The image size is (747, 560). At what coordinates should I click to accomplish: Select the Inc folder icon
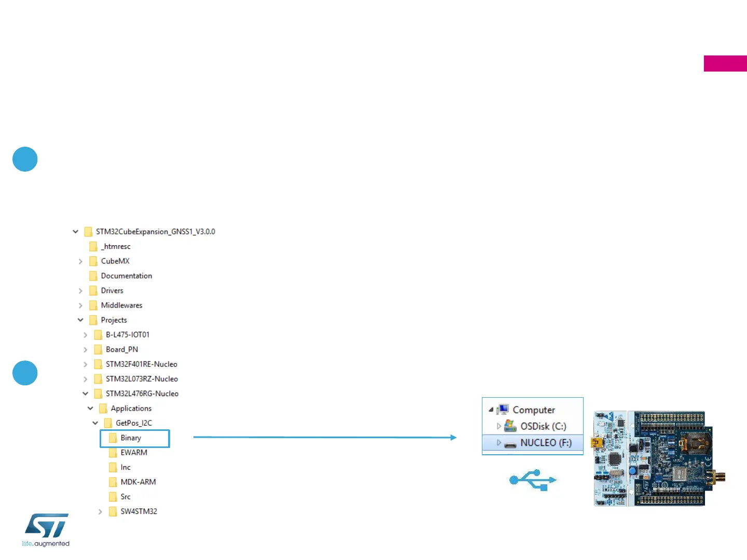click(x=113, y=468)
